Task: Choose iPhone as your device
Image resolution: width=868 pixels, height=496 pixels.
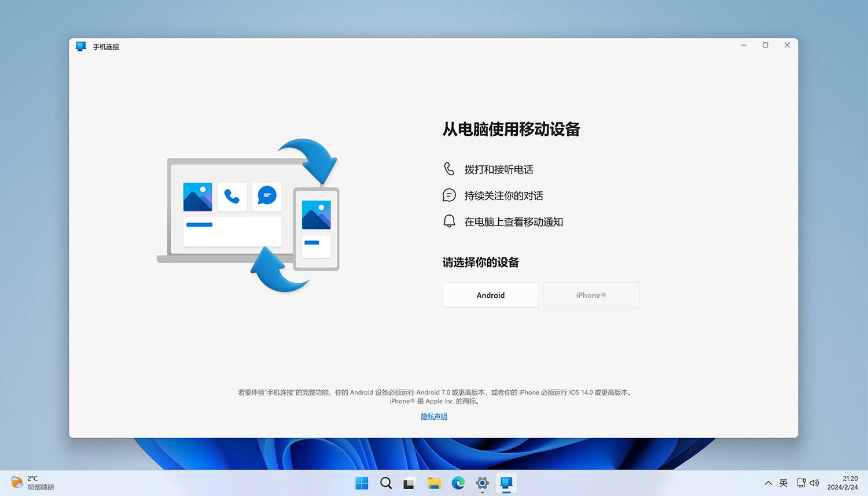Action: coord(591,295)
